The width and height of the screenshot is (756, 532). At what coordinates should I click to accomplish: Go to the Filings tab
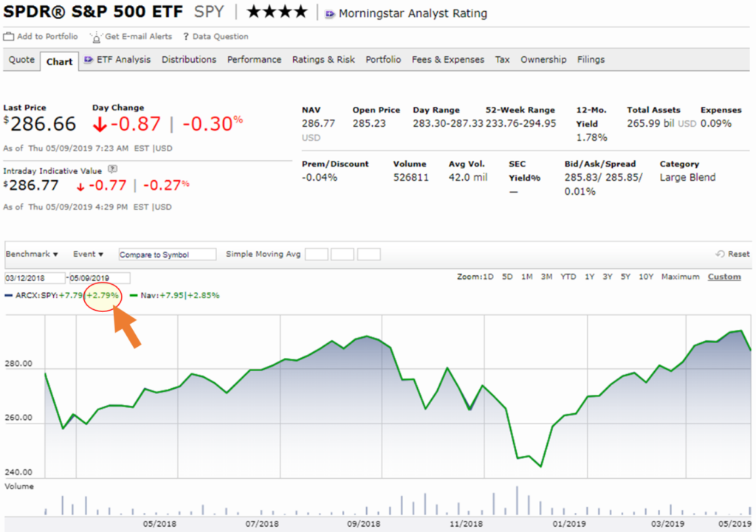point(591,60)
